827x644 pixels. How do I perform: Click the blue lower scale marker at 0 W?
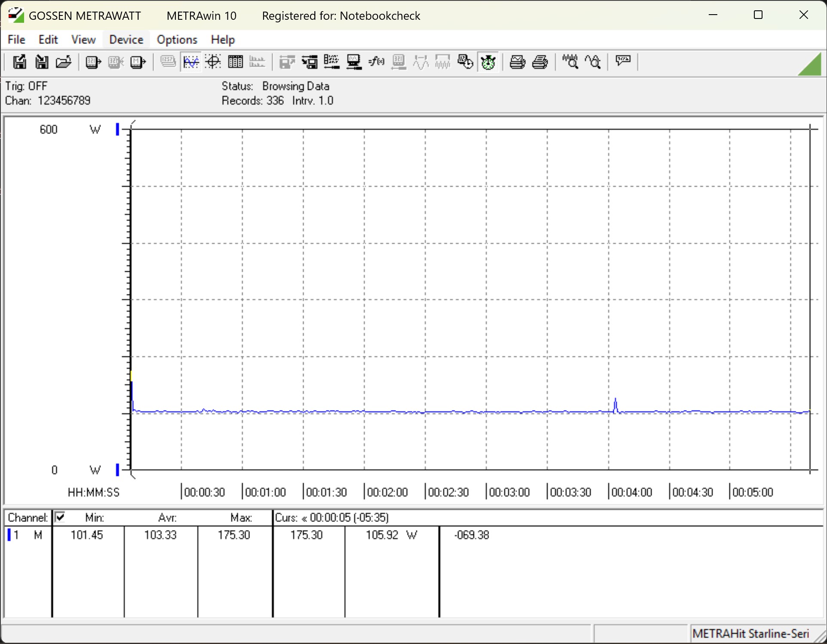click(x=117, y=469)
